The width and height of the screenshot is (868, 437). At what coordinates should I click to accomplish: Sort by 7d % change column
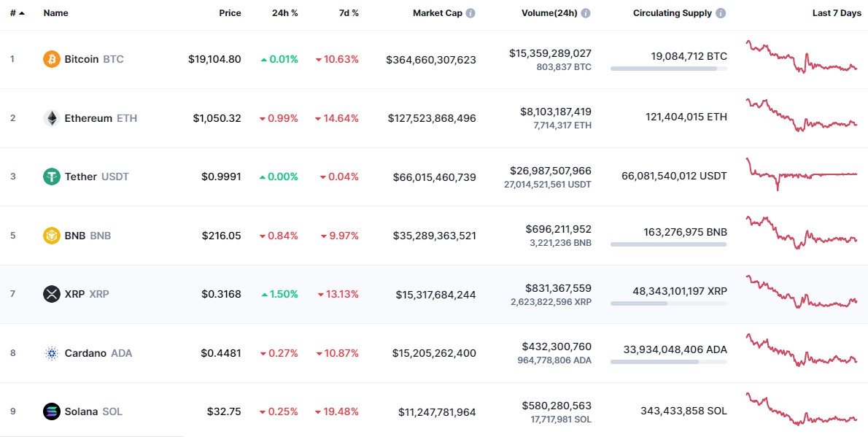349,13
